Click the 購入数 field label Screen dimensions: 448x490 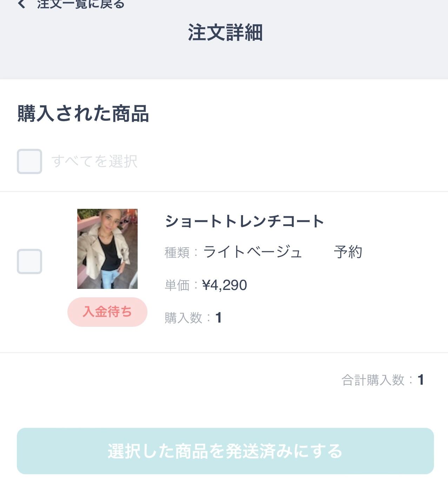click(183, 318)
